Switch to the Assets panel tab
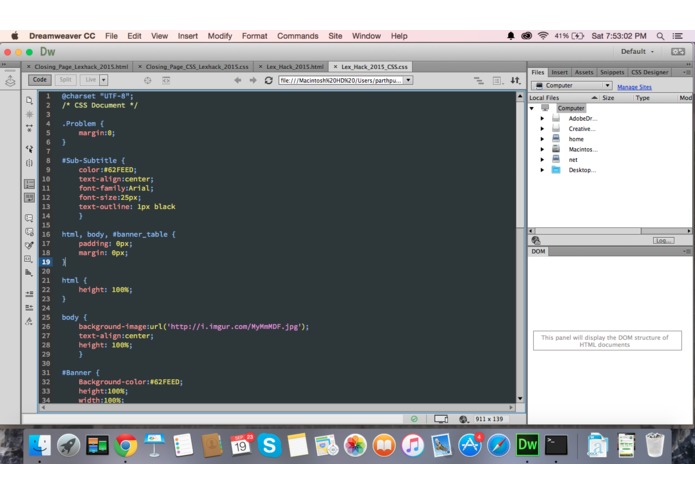 pos(584,72)
